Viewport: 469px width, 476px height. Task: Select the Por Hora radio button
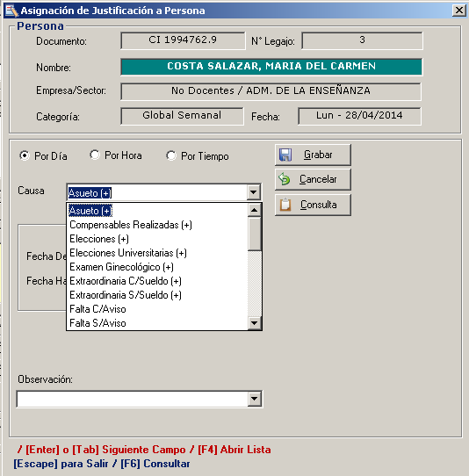(95, 155)
